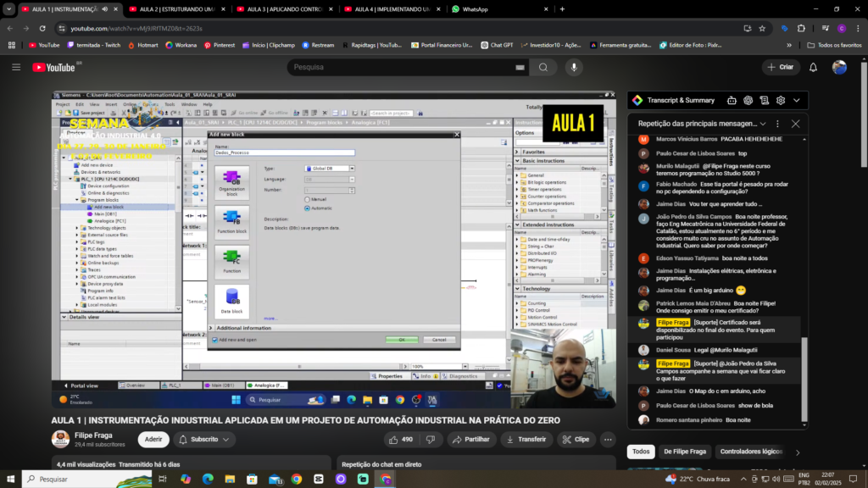Open the tab search dropdown at browser top-left
The width and height of the screenshot is (868, 488).
8,8
